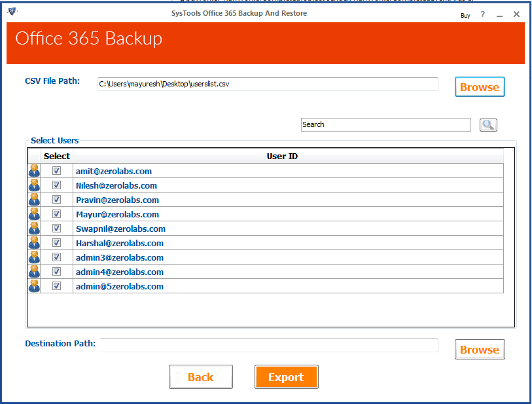Click Browse button next to Destination Path

[480, 350]
